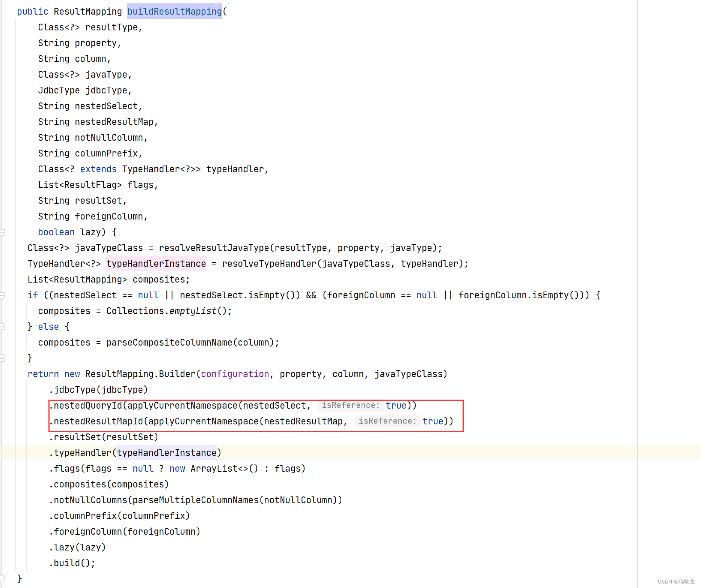Click 'nestedSelect,' in the String parameter list
This screenshot has height=588, width=701.
(109, 106)
